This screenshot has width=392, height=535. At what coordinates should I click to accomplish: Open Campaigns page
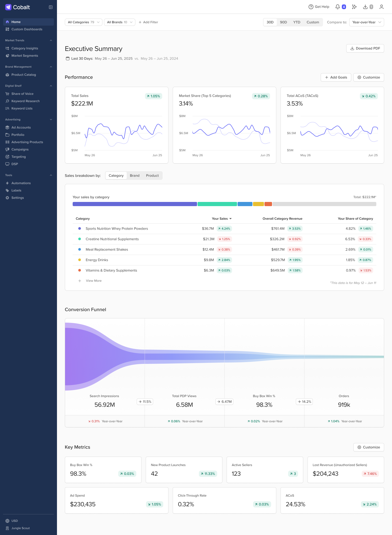(x=20, y=149)
